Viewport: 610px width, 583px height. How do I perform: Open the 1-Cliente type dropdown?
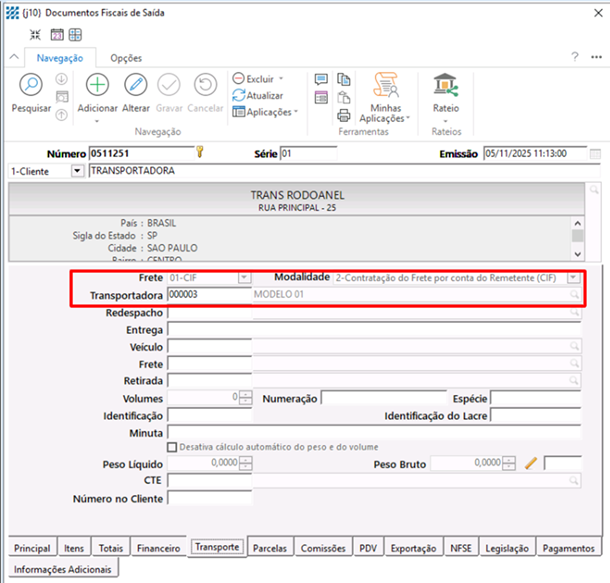[x=78, y=171]
